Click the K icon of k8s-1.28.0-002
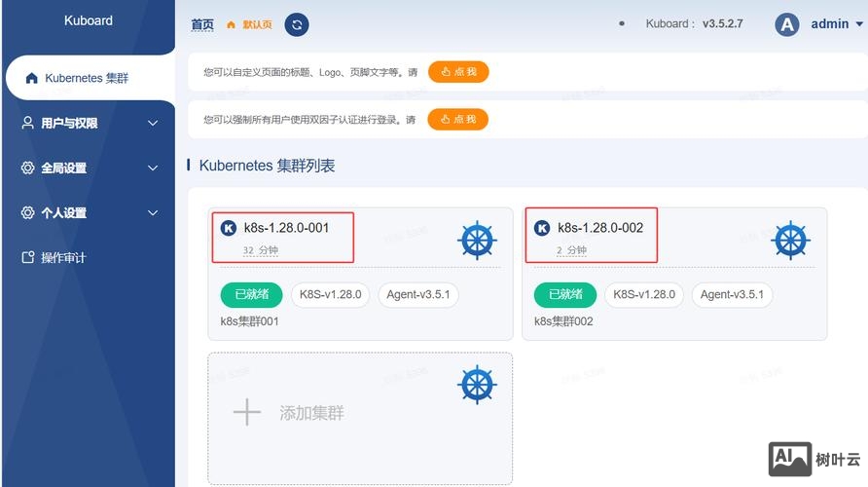The width and height of the screenshot is (868, 487). (x=542, y=228)
